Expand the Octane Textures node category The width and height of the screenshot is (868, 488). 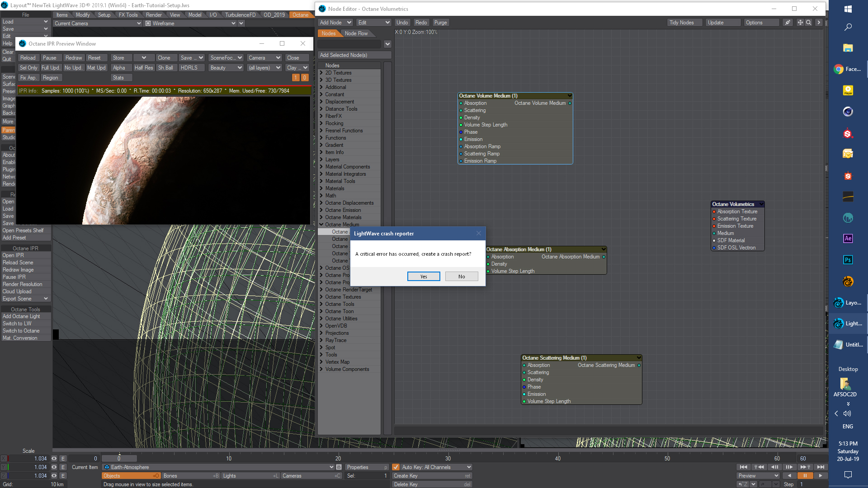coord(343,297)
